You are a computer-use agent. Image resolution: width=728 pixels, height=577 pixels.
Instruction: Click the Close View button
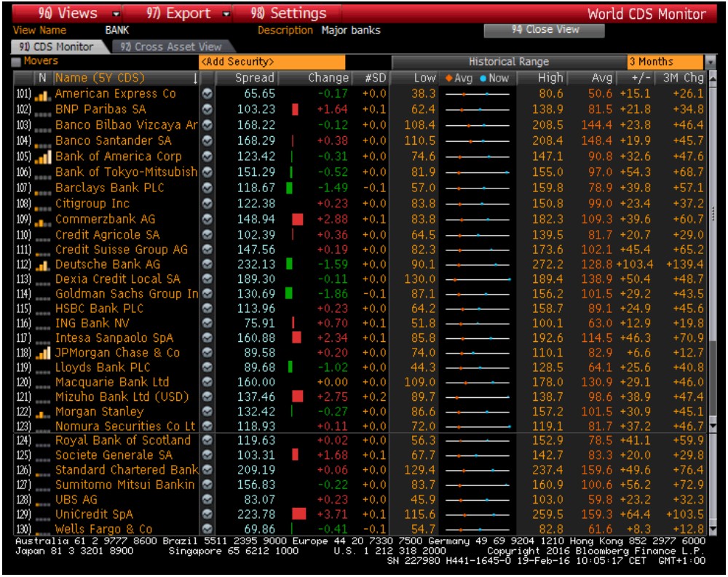544,30
